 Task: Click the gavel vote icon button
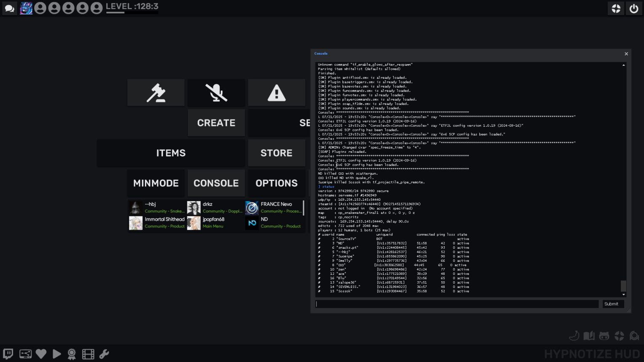(x=156, y=93)
